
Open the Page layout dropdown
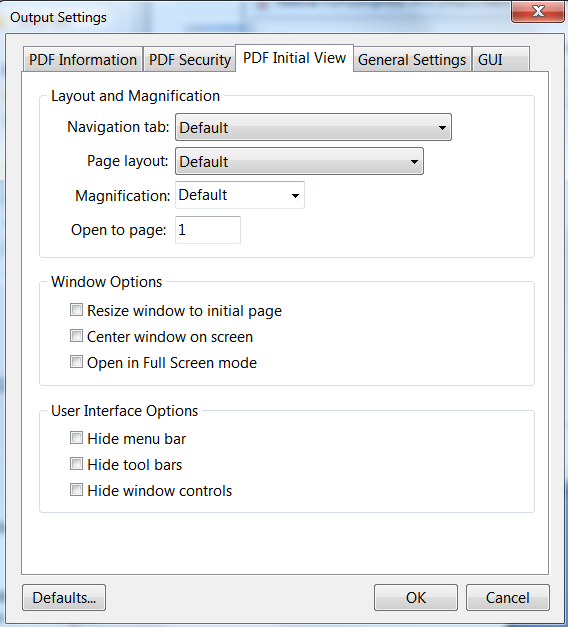tap(299, 161)
